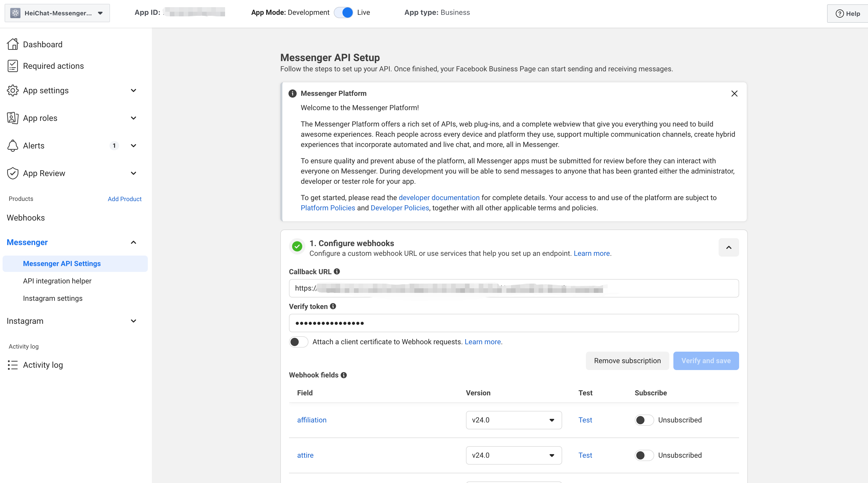Screen dimensions: 868x483
Task: Open the Dashboard from the sidebar
Action: click(x=42, y=44)
